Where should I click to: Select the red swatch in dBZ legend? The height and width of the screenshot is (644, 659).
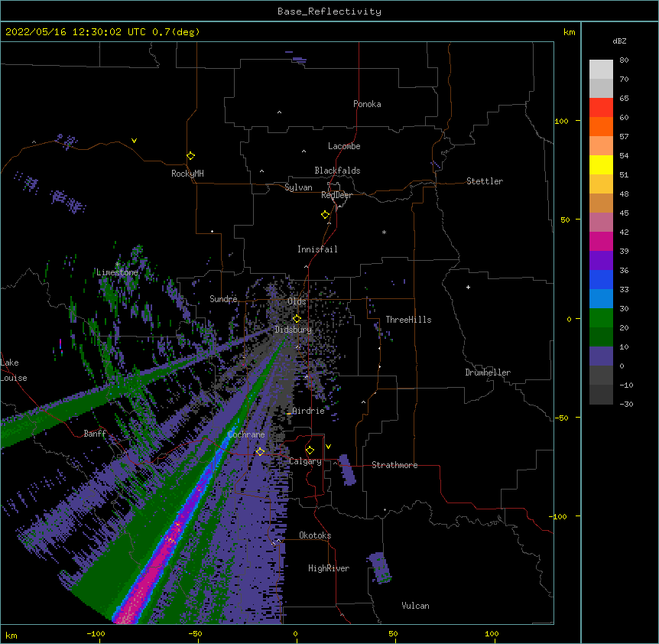coord(601,107)
